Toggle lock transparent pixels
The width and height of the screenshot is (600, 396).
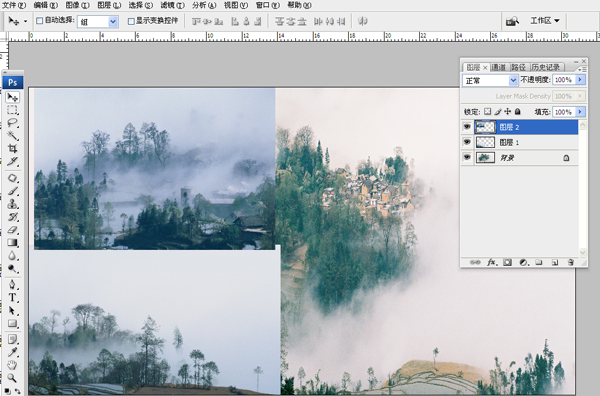point(487,111)
